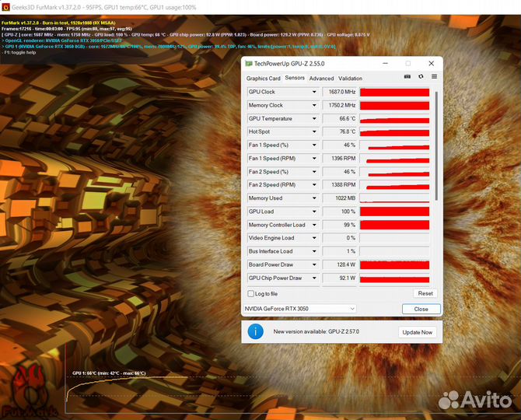The image size is (521, 420).
Task: Open the Validation tab
Action: (x=350, y=79)
